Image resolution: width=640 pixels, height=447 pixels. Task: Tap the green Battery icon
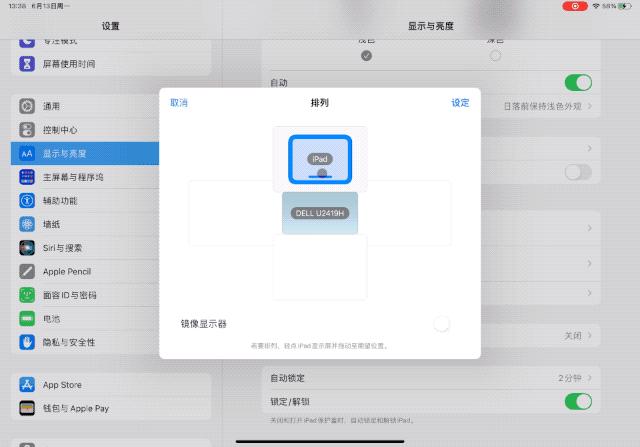(27, 319)
